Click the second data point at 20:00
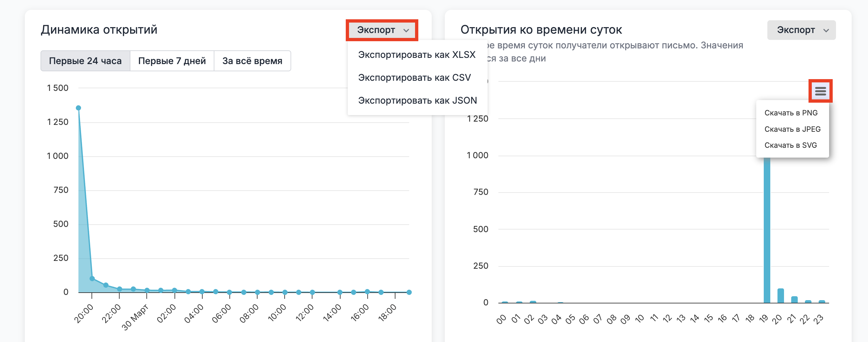The width and height of the screenshot is (868, 342). 92,279
